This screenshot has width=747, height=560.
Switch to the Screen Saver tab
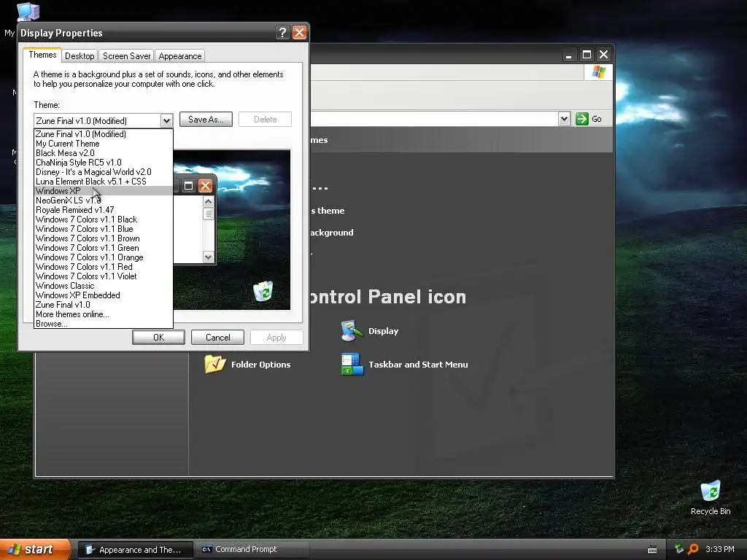(x=127, y=55)
